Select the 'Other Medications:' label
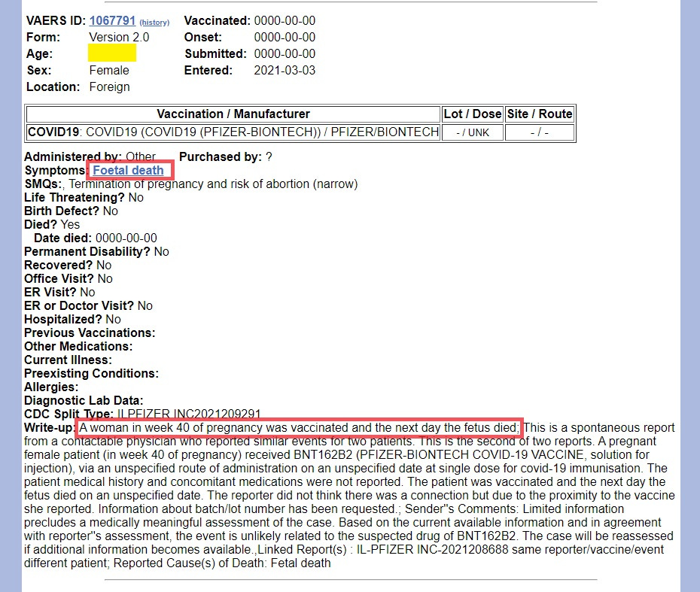 pos(78,346)
